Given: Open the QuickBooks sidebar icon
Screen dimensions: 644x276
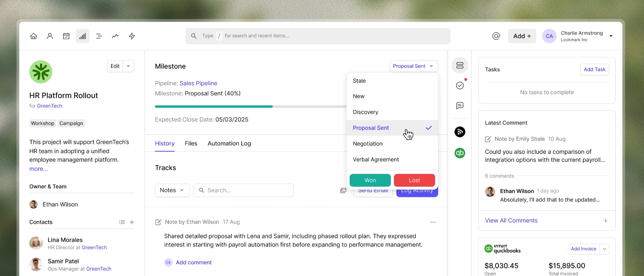Looking at the screenshot, I should (x=460, y=153).
